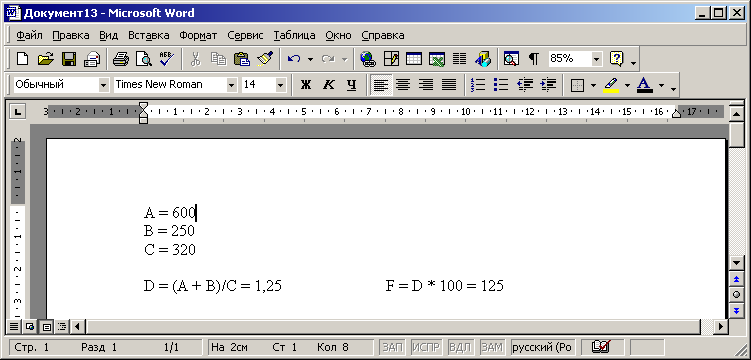Open the Times New Roman font dropdown
Screen dimensions: 751x360
click(232, 85)
